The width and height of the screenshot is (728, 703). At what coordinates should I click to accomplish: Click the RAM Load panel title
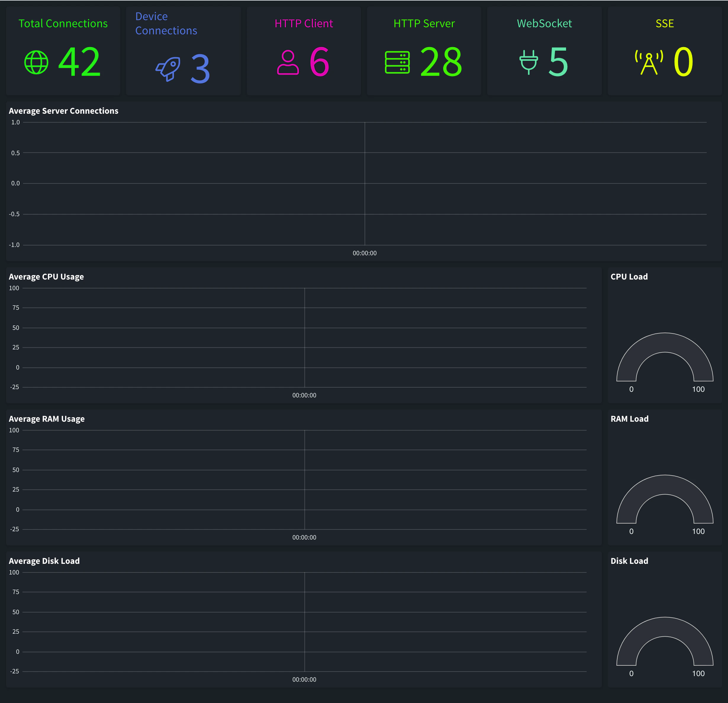[629, 419]
